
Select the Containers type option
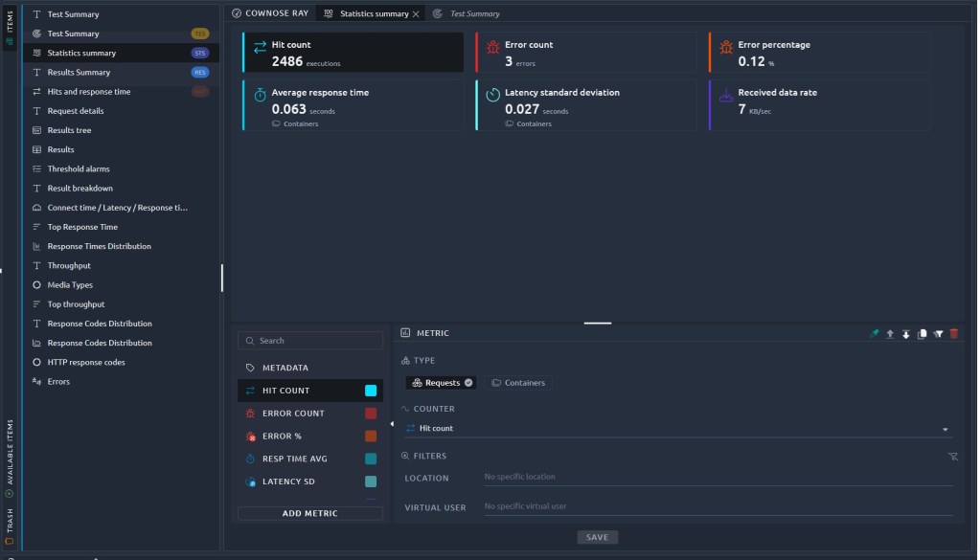pos(517,383)
